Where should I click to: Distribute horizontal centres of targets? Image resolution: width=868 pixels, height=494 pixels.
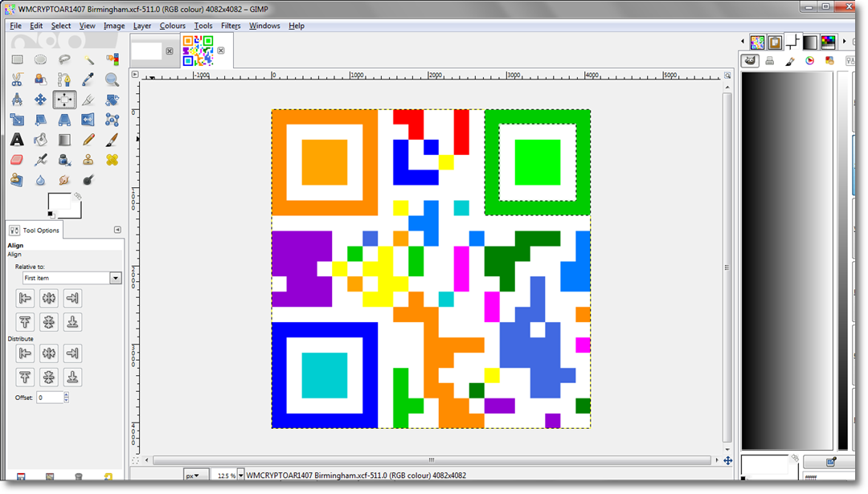click(49, 353)
